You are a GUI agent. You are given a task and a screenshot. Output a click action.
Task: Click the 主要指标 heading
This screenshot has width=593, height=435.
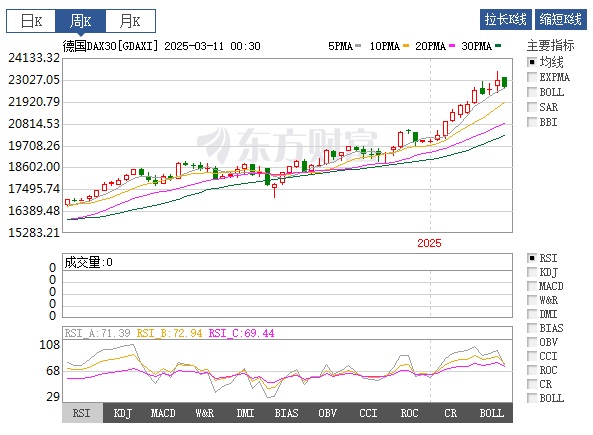pos(550,45)
